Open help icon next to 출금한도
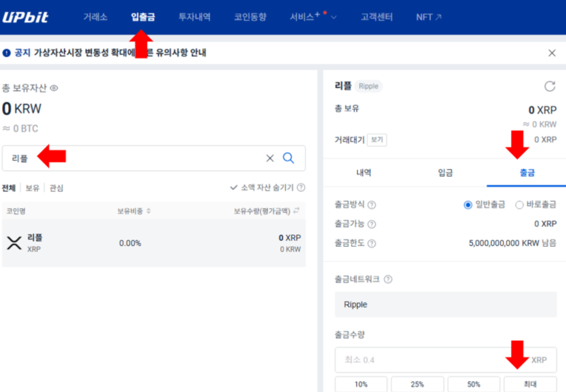This screenshot has height=392, width=566. (372, 244)
